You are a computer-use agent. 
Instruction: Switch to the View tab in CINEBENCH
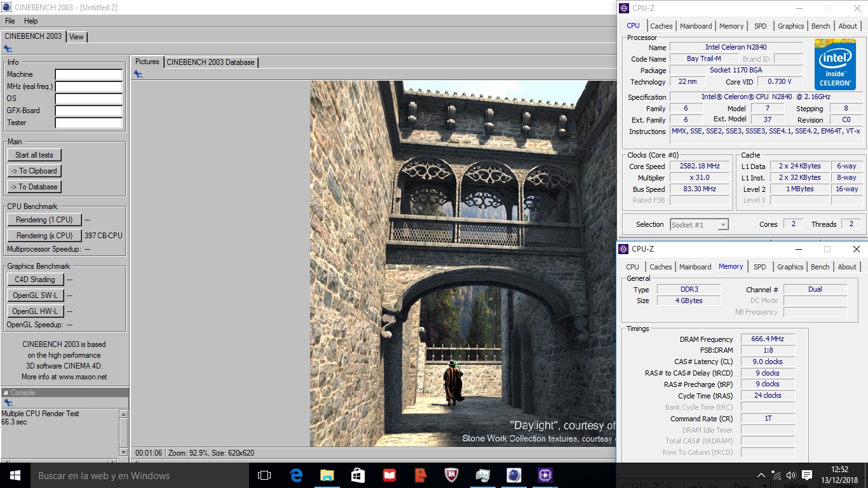tap(76, 37)
